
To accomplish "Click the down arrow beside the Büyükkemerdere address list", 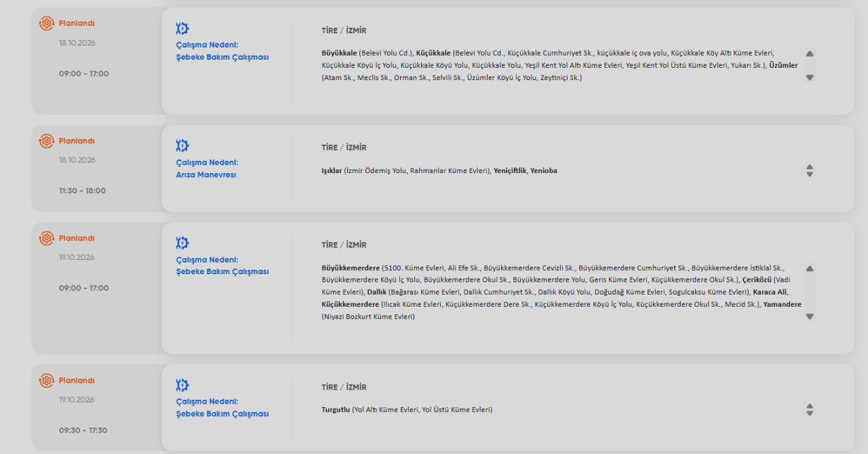I will 810,316.
